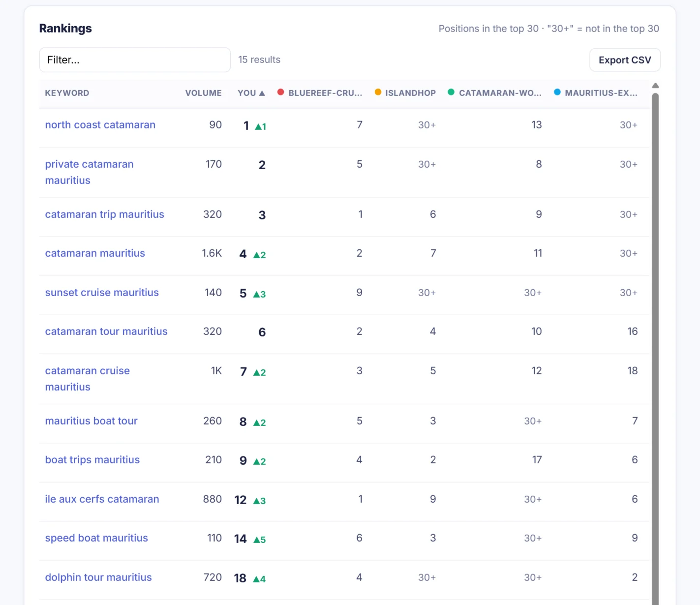Click Mauritius-ex position 16 for catamaran tour mauritius
Image resolution: width=700 pixels, height=605 pixels.
point(633,332)
